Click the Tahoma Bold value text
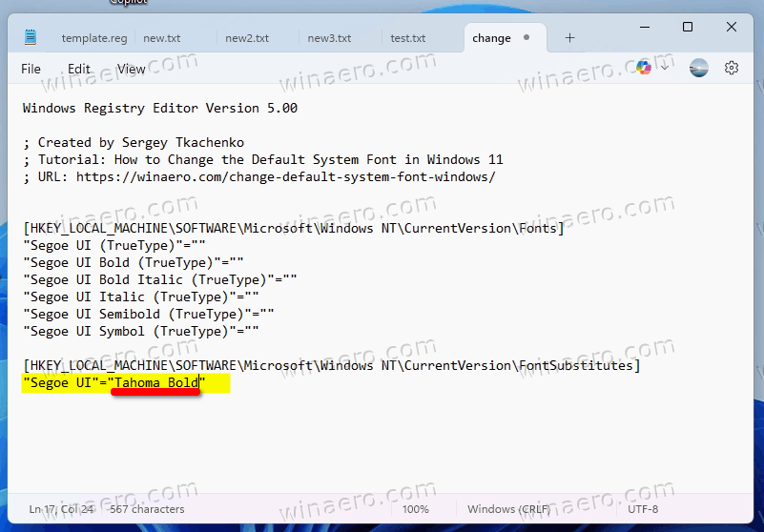The image size is (764, 532). (156, 383)
